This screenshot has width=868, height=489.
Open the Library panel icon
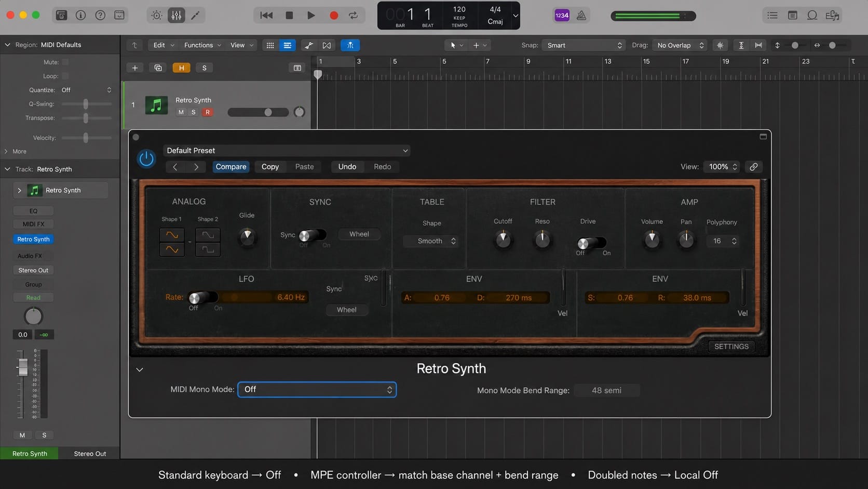(61, 15)
